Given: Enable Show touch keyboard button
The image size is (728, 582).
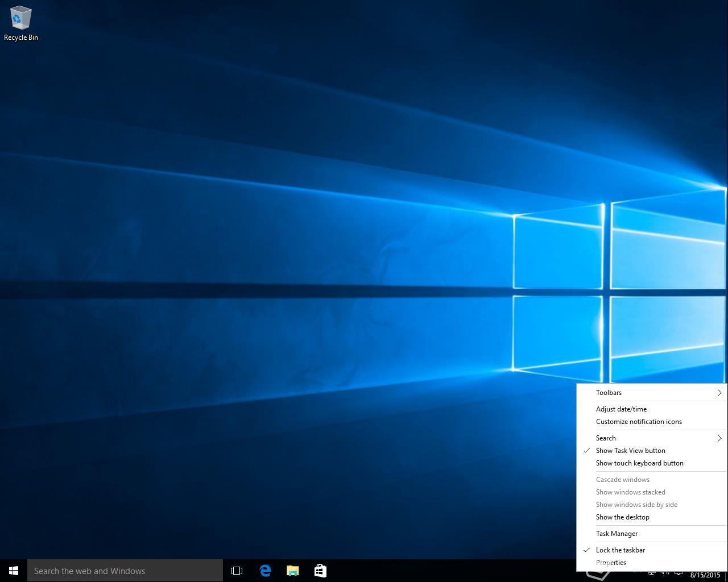Looking at the screenshot, I should click(x=652, y=463).
